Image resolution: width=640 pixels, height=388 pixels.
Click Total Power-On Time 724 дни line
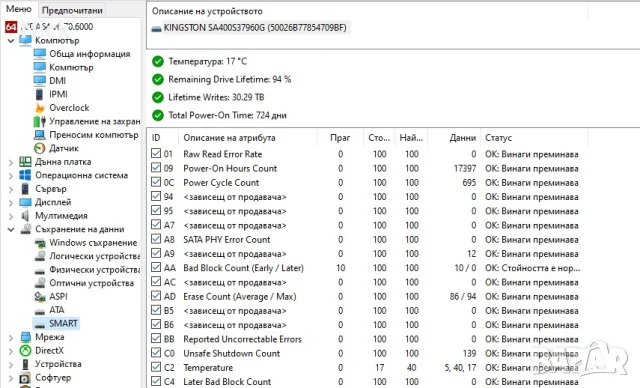pyautogui.click(x=219, y=115)
